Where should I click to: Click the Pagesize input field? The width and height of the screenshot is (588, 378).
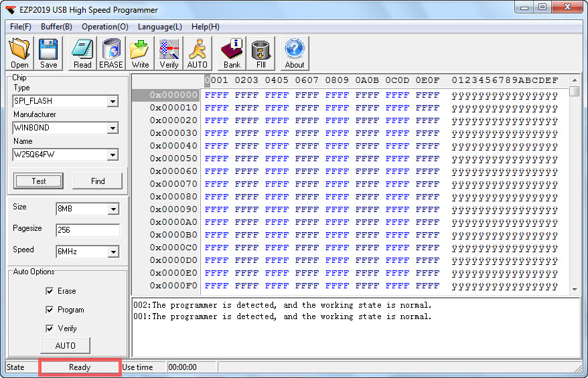[x=87, y=230]
